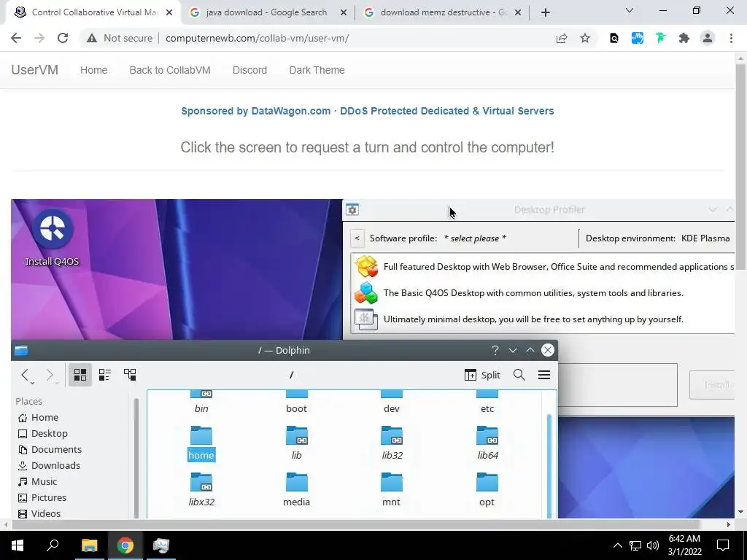
Task: Click UserVM brand link
Action: click(35, 70)
